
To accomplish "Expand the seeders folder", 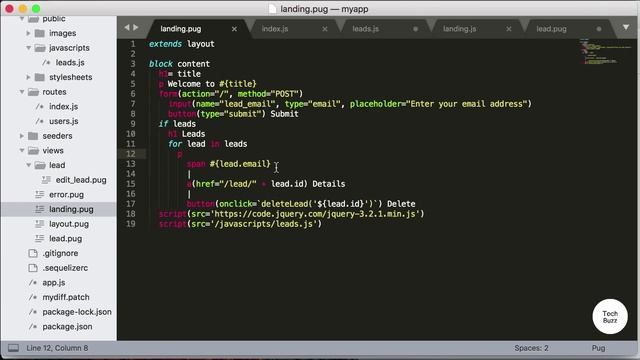I will [22, 136].
